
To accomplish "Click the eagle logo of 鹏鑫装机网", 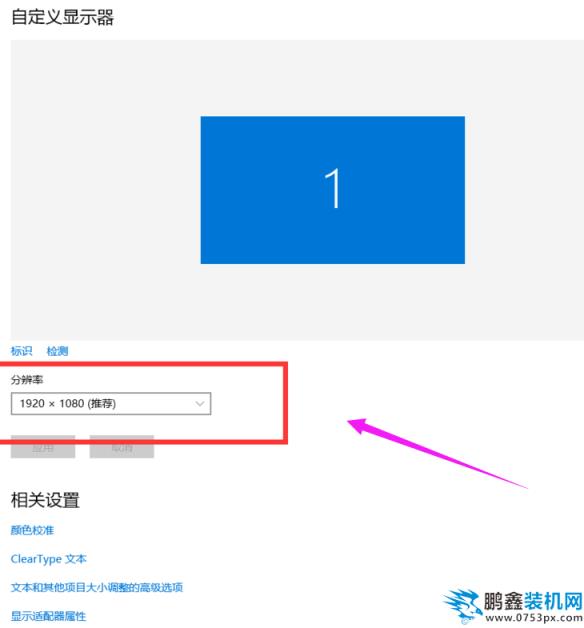I will point(463,605).
